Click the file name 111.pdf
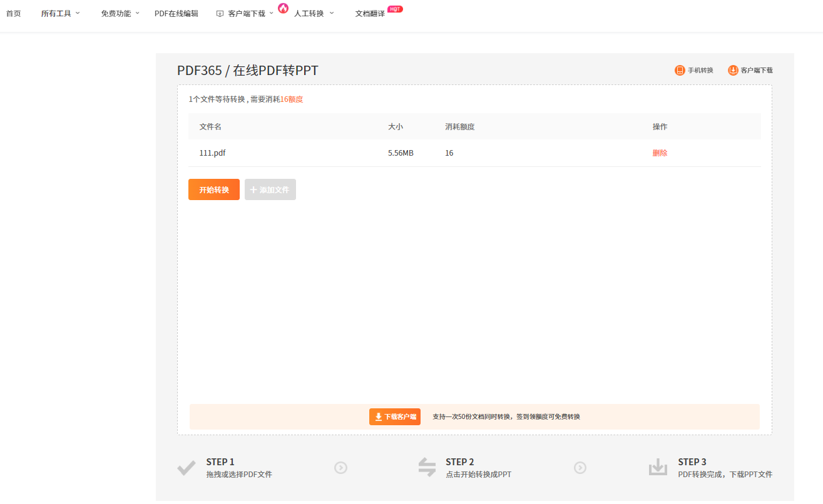 212,153
